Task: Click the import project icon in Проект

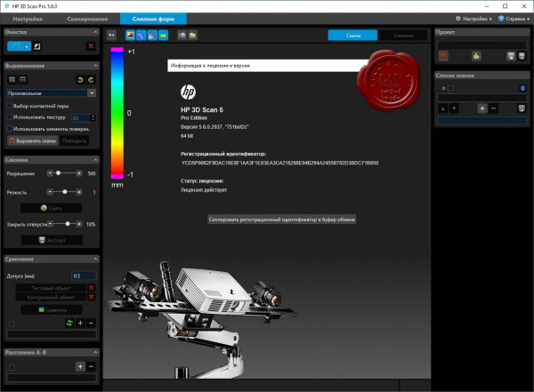Action: [x=476, y=56]
